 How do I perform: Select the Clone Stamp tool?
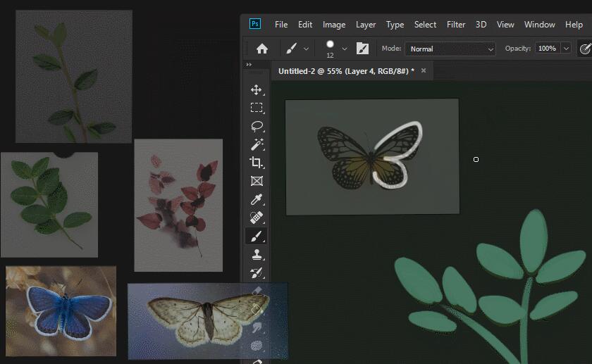pyautogui.click(x=257, y=255)
